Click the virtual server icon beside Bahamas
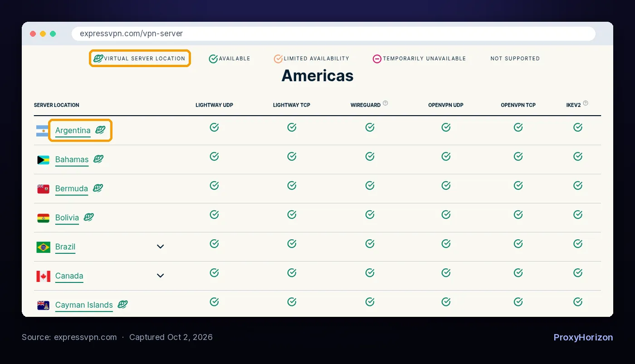 coord(98,159)
